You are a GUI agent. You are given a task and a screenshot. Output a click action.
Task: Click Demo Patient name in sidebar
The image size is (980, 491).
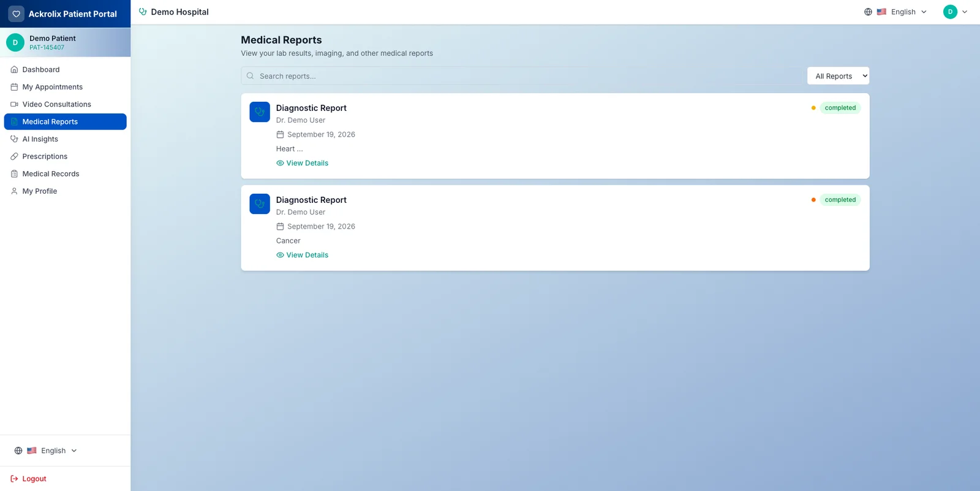click(x=53, y=38)
